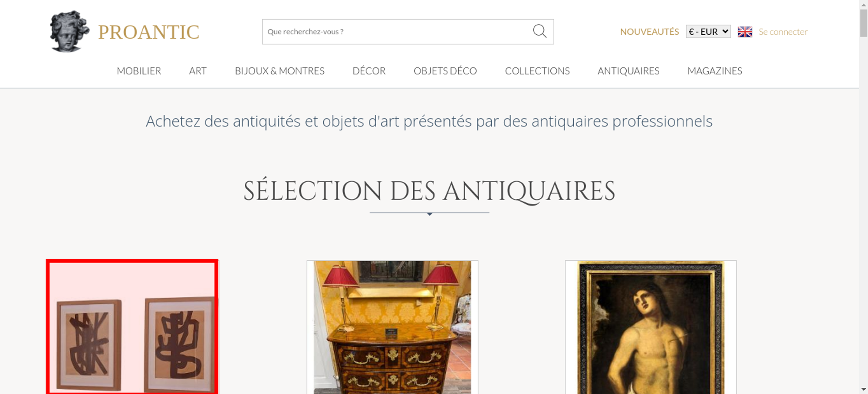Click the UK flag language icon
Image resolution: width=868 pixels, height=394 pixels.
[745, 32]
